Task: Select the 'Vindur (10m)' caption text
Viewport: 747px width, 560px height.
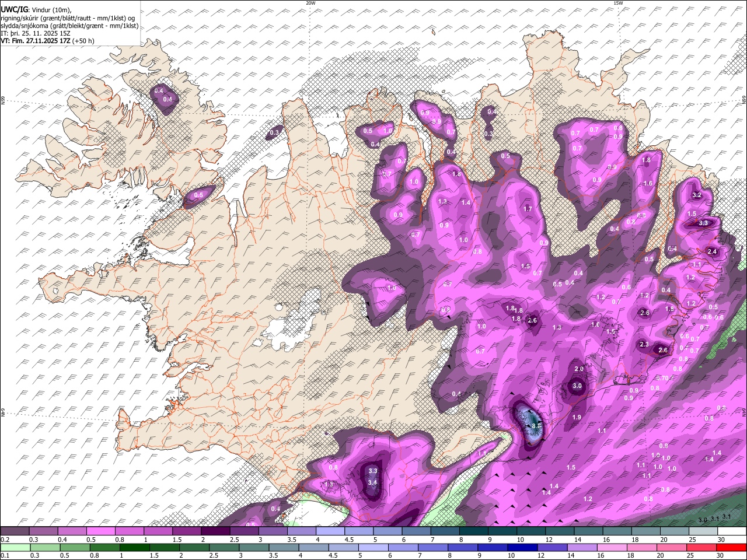Action: tap(50, 10)
